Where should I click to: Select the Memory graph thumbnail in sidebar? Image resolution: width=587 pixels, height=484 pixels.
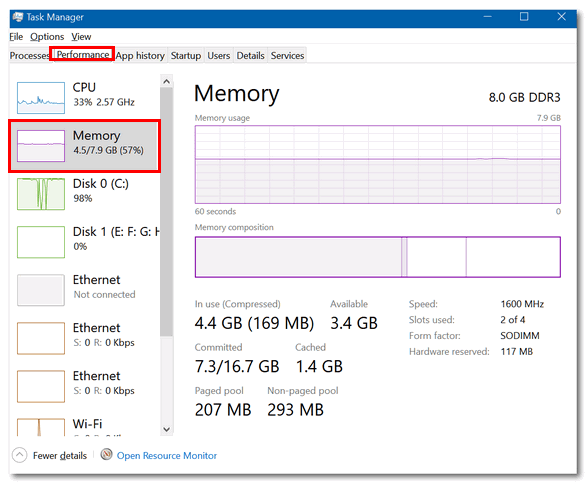41,146
